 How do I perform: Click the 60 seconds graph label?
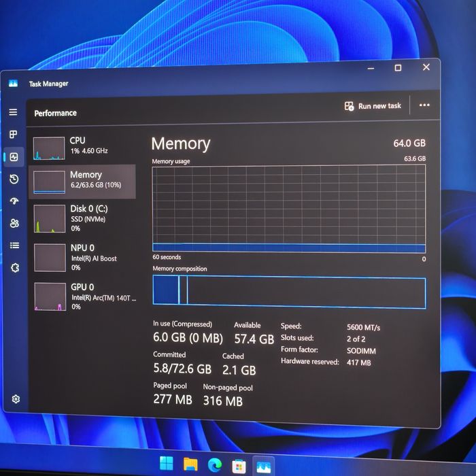click(167, 257)
